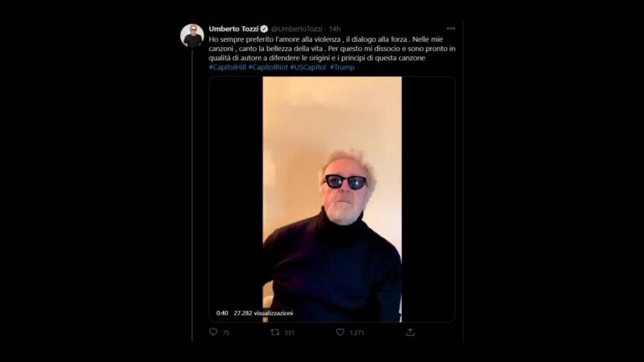Open the #CapitolRiot hashtag

tap(267, 67)
